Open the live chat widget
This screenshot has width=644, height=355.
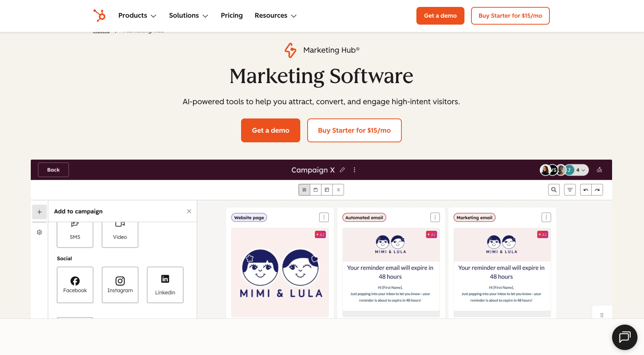[624, 337]
